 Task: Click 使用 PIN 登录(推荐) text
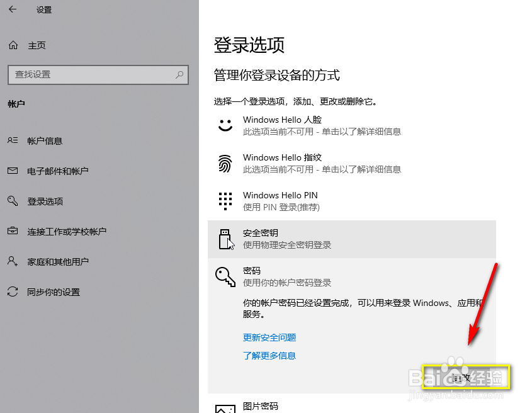tap(281, 207)
